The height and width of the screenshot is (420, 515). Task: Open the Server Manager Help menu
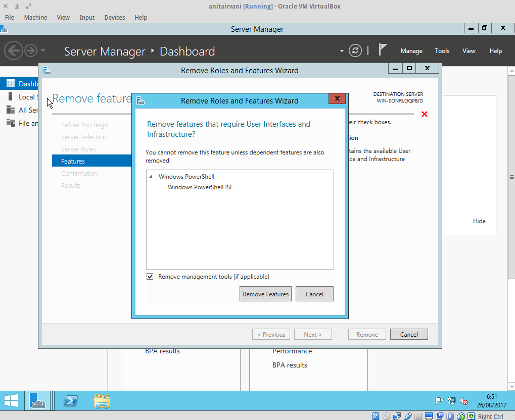point(496,51)
